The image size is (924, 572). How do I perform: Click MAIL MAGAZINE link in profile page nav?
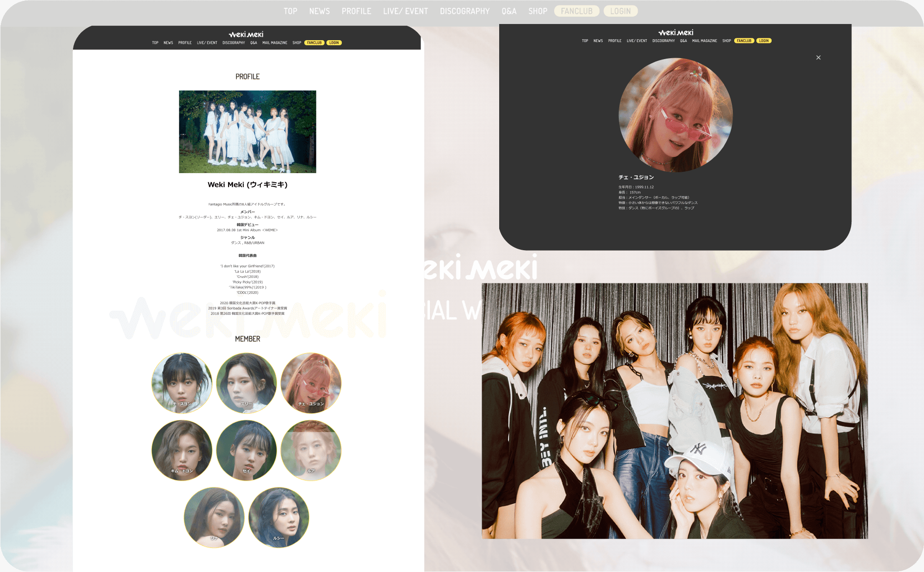[x=275, y=43]
